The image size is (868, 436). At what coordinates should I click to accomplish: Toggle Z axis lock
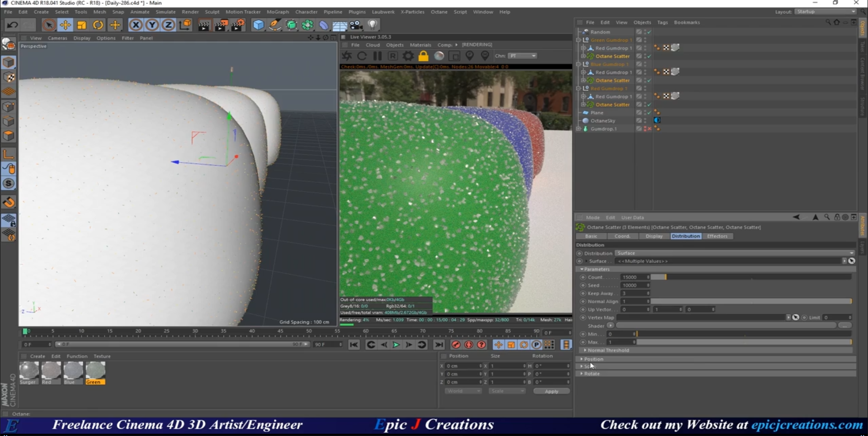pyautogui.click(x=168, y=25)
